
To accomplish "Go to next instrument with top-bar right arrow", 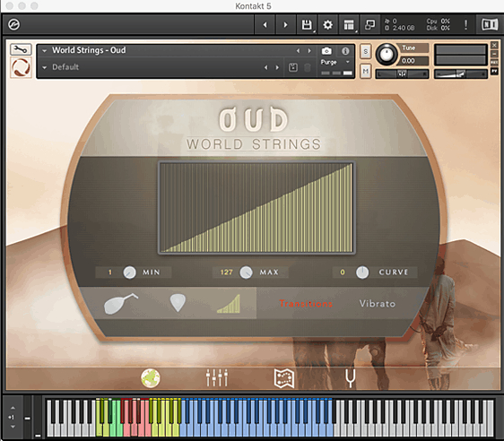I will tap(285, 25).
